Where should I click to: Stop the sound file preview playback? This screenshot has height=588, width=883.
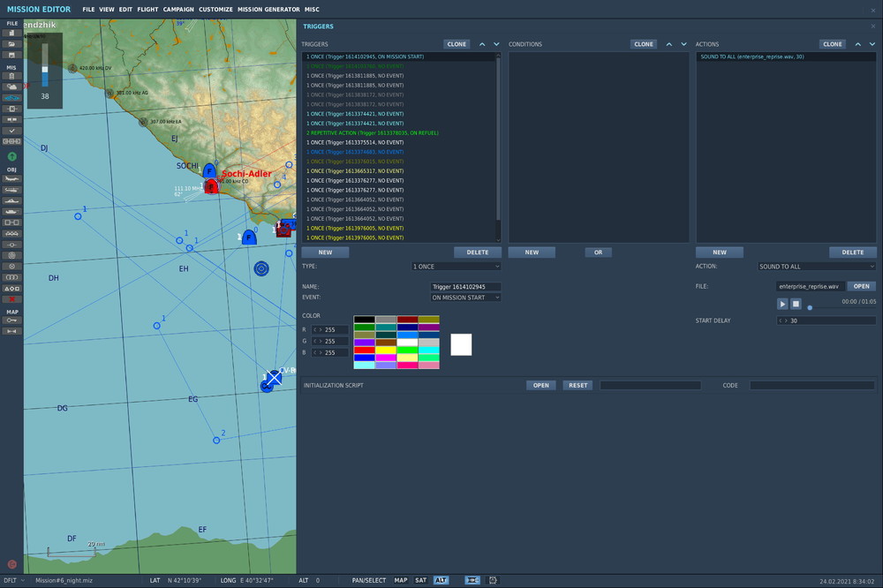pos(796,304)
